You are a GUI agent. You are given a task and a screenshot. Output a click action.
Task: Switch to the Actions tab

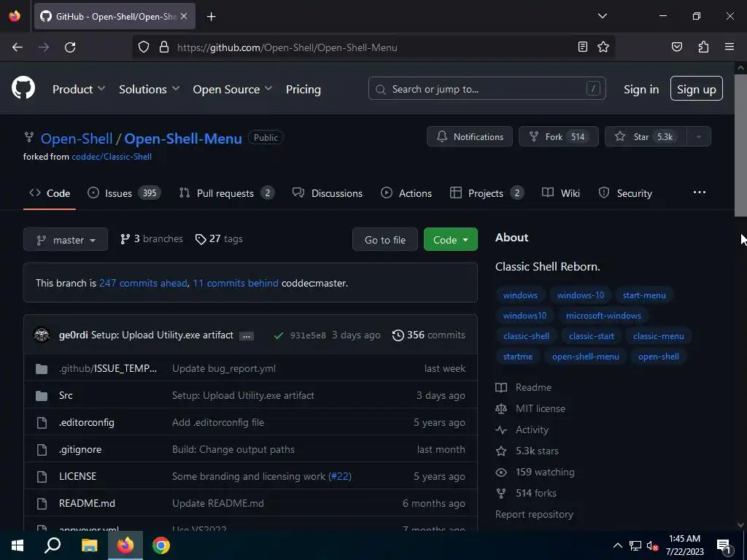406,193
